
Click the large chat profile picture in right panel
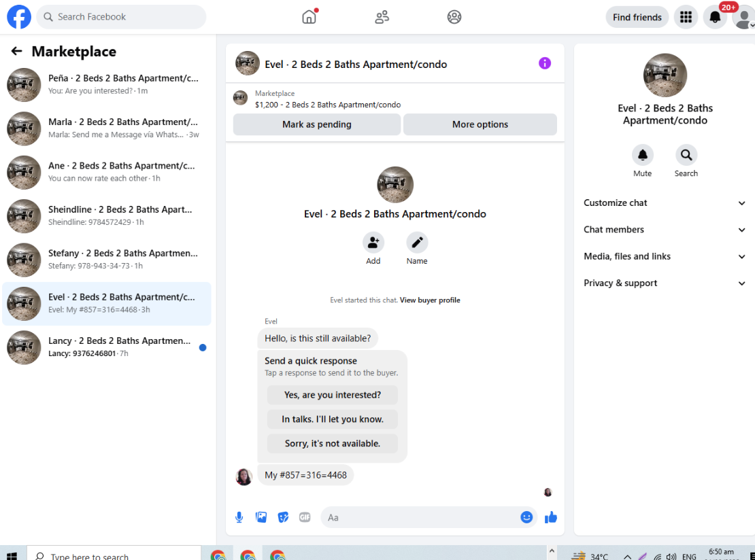tap(665, 75)
